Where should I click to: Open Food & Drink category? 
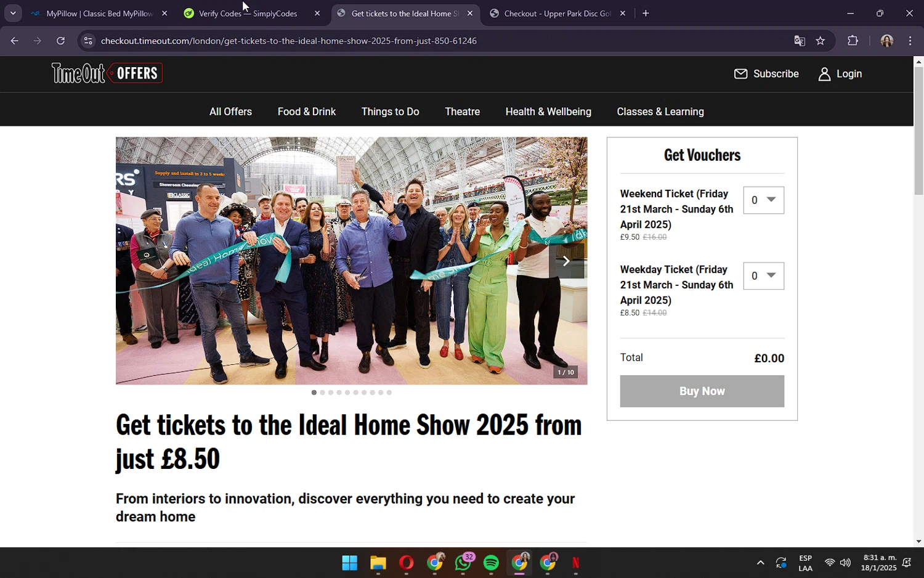click(x=307, y=112)
